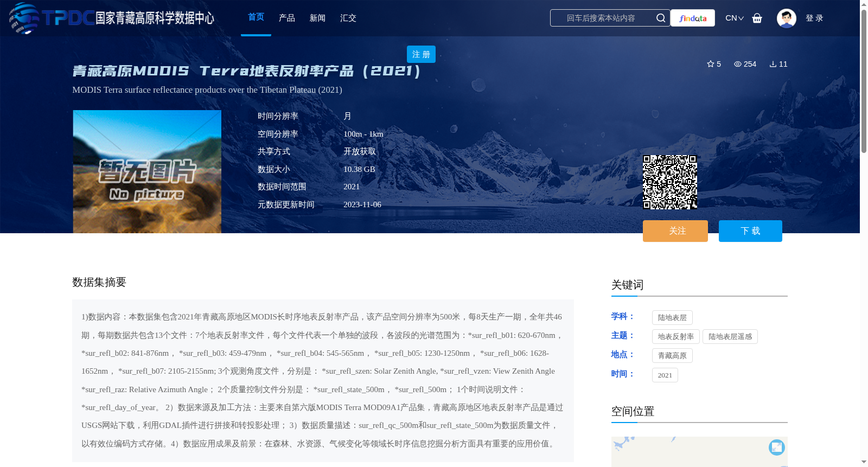Click the 时间分辨率 label
Viewport: 868px width, 467px height.
[x=278, y=116]
